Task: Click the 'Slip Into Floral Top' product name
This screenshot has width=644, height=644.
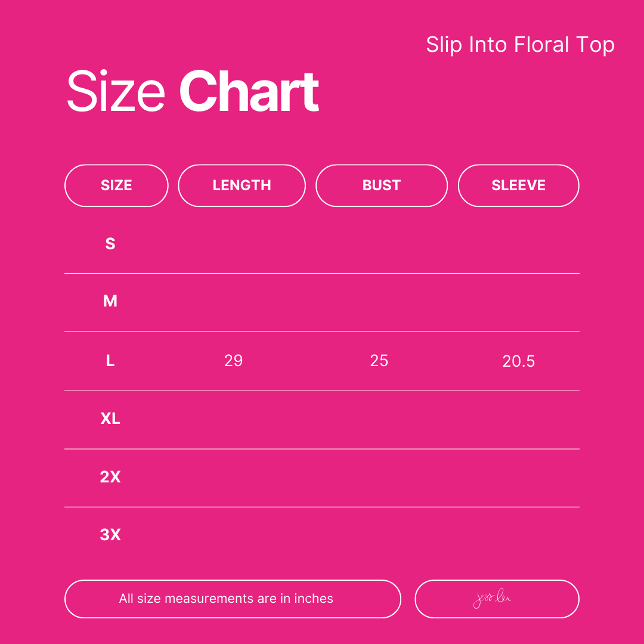Action: 520,45
